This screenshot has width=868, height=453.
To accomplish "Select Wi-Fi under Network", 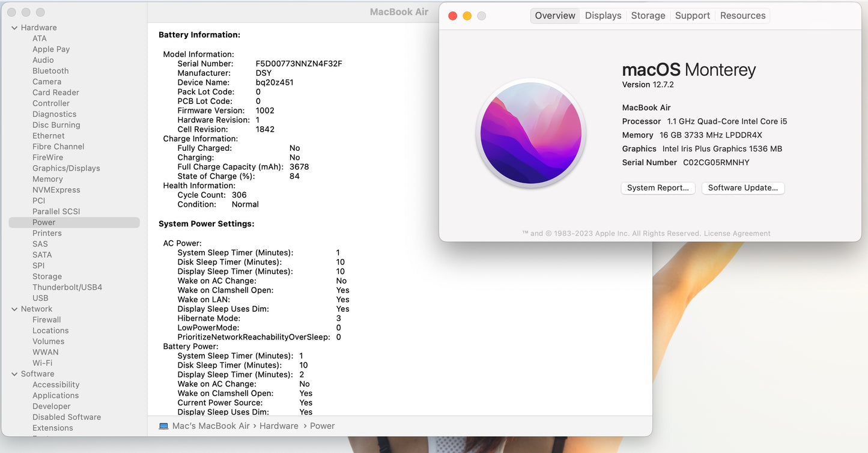I will point(42,363).
